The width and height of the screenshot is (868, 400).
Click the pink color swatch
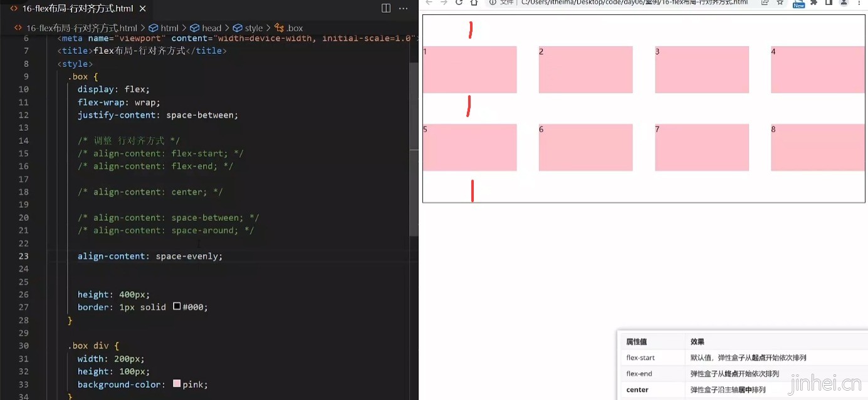pyautogui.click(x=177, y=384)
